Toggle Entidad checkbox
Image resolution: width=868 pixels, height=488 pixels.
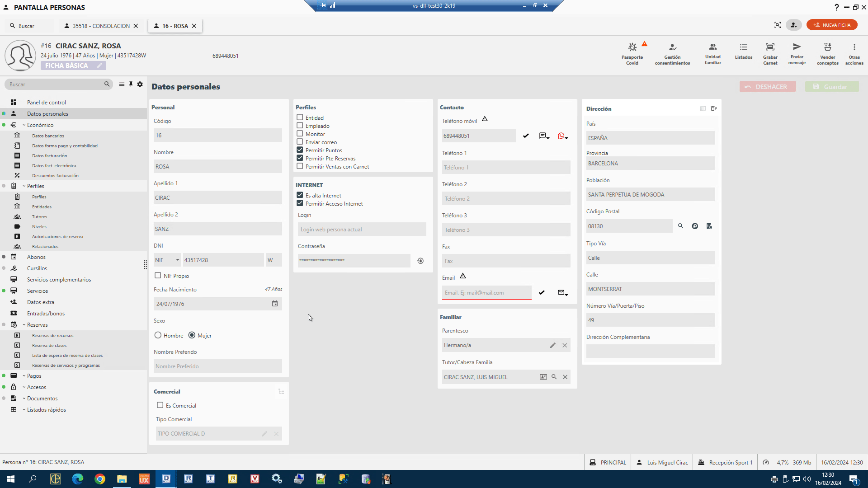click(x=300, y=117)
